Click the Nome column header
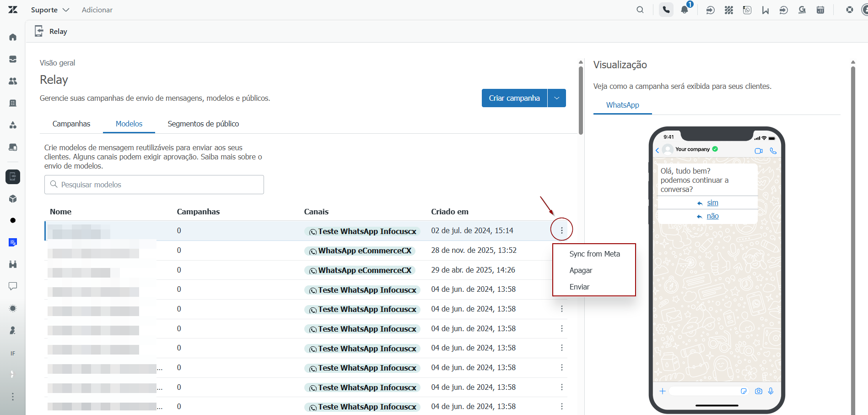Viewport: 868px width, 415px height. coord(61,212)
